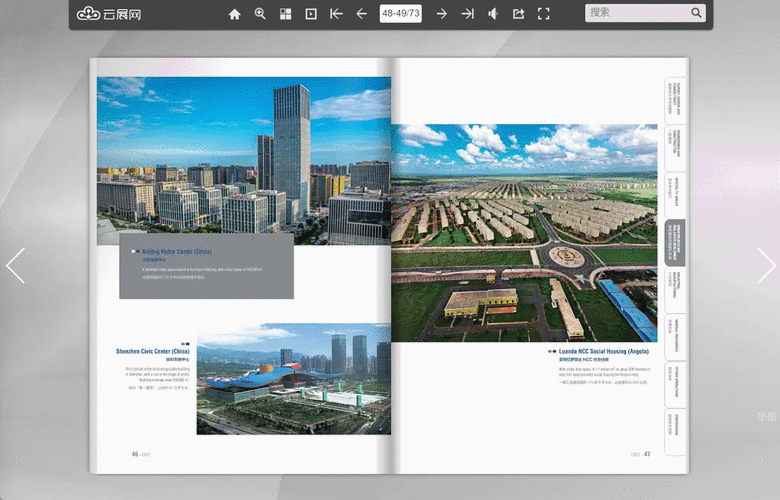Start auto-play slideshow of pages
Image resolution: width=780 pixels, height=500 pixels.
pos(311,14)
